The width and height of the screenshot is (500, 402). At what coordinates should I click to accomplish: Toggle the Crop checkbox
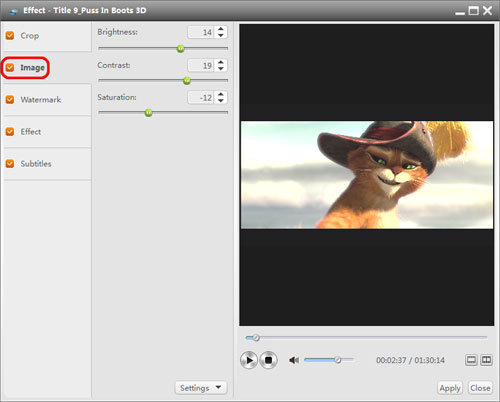point(10,35)
